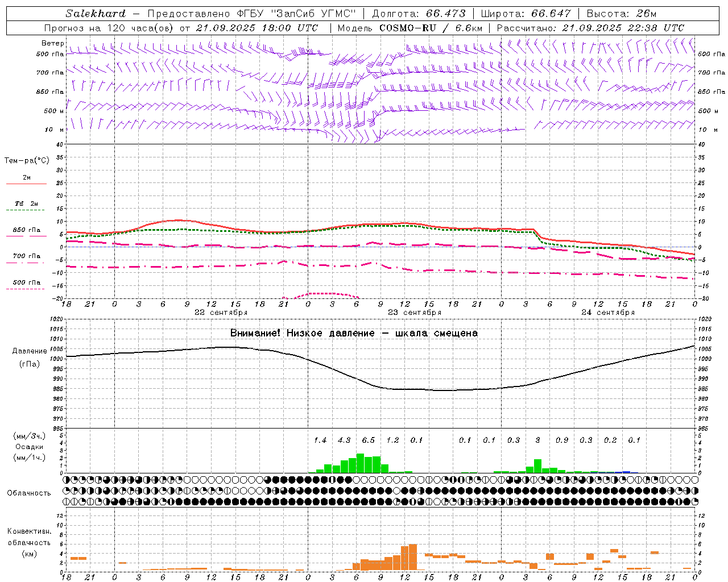Click the 1.2 three-hour precipitation value
This screenshot has width=728, height=582.
[x=392, y=440]
